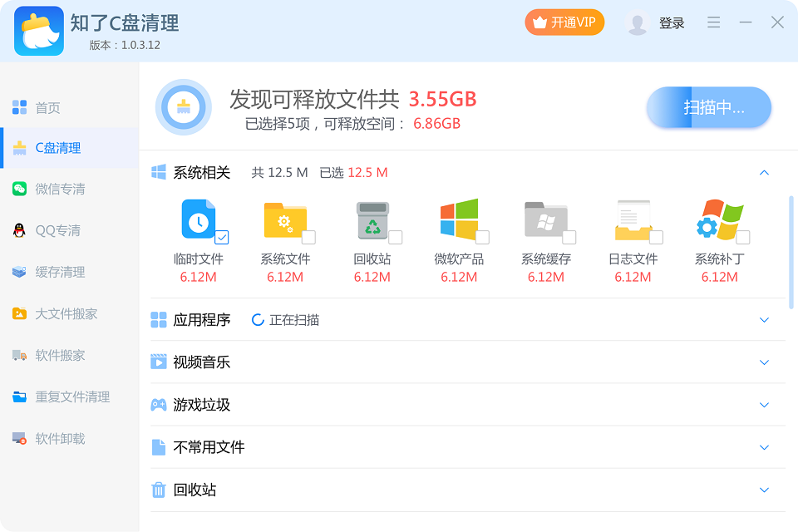Select the C盘清理 sidebar item

pyautogui.click(x=69, y=148)
